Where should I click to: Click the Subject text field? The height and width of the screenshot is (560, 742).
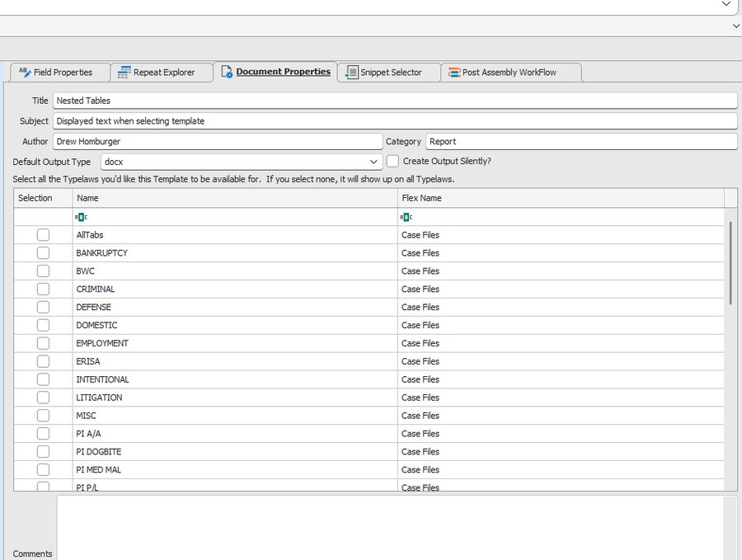click(395, 120)
